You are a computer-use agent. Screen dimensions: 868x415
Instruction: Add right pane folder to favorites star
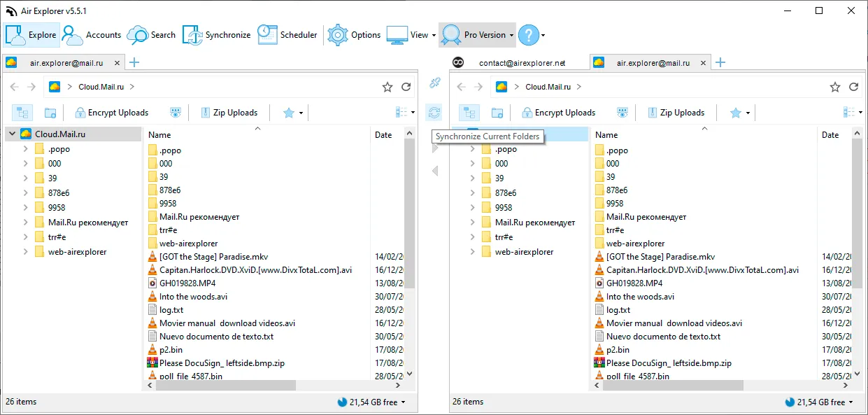tap(834, 87)
